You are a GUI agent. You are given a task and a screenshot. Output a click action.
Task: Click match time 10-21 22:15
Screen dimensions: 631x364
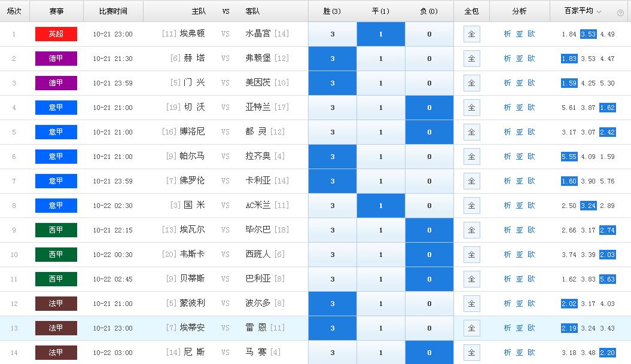pyautogui.click(x=112, y=230)
